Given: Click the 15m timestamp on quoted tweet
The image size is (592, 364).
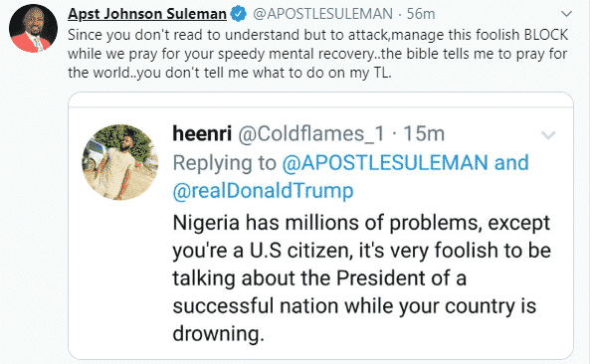Looking at the screenshot, I should click(x=424, y=134).
